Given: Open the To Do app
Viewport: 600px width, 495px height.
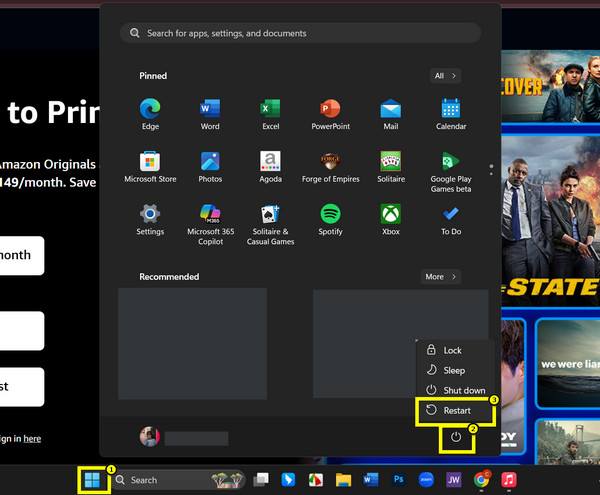Looking at the screenshot, I should tap(451, 219).
